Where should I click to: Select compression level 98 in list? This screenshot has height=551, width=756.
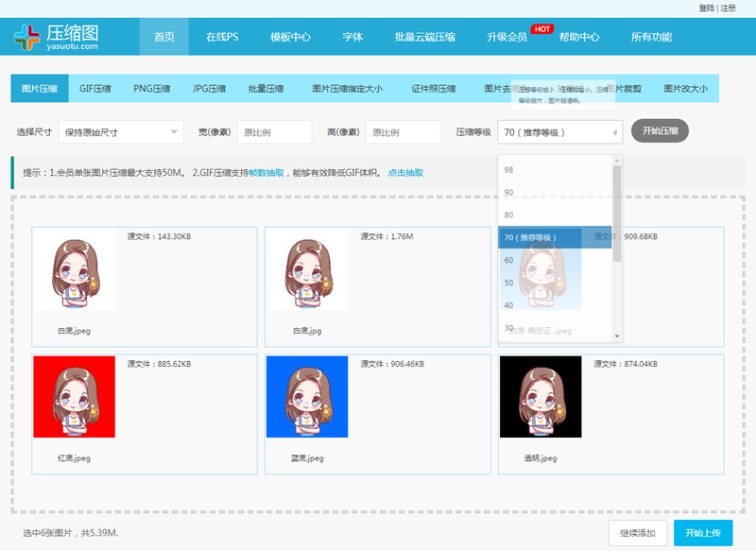click(555, 170)
